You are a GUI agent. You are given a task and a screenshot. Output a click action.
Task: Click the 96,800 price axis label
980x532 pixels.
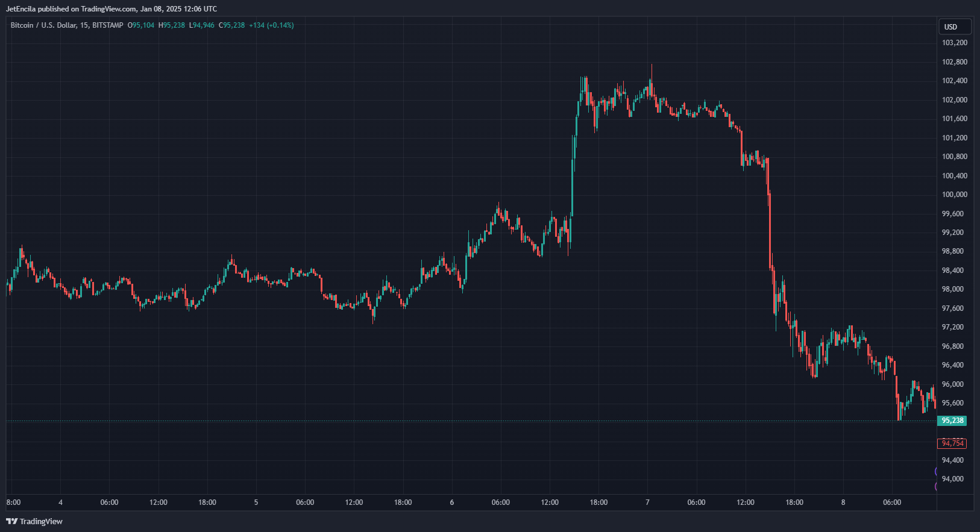(x=952, y=346)
